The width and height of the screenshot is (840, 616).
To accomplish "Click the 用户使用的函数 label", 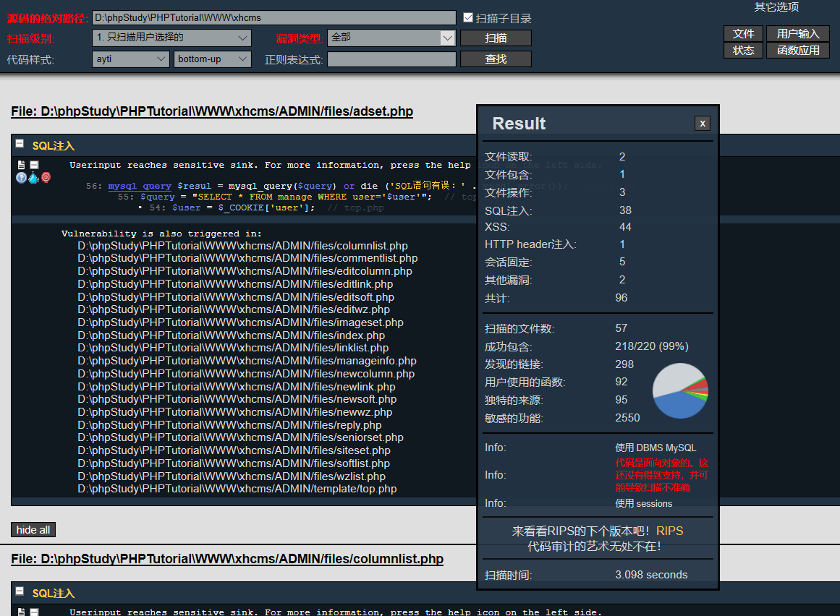I will click(x=525, y=382).
